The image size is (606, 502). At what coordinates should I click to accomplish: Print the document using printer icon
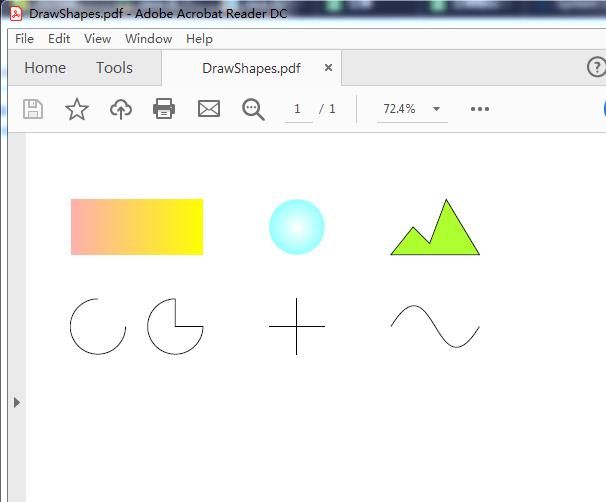pos(164,109)
